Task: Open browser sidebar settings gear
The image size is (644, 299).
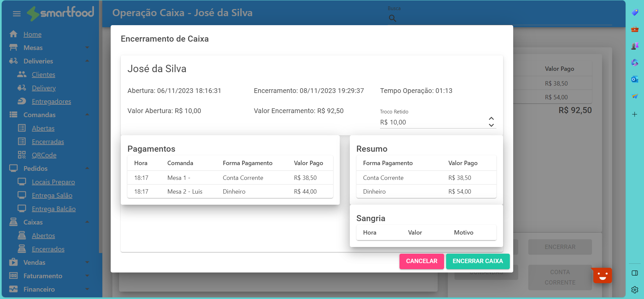Action: pos(635,290)
